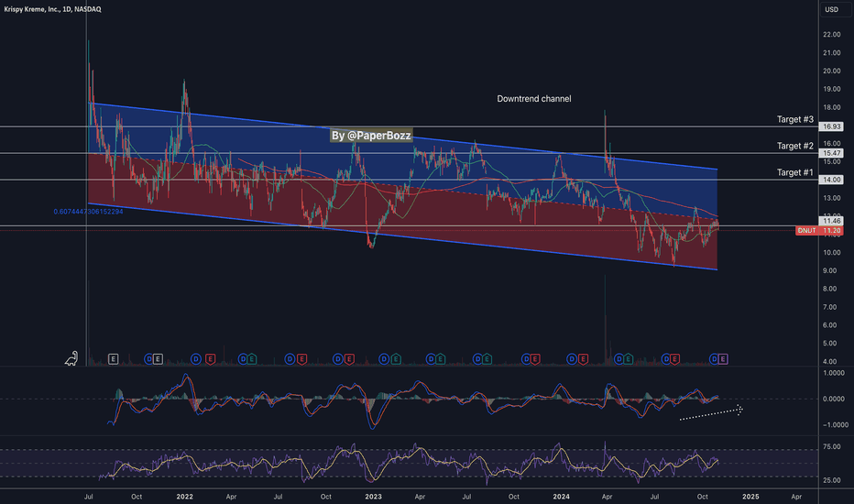Click the 2024 label on time axis
The image size is (854, 504).
(561, 497)
